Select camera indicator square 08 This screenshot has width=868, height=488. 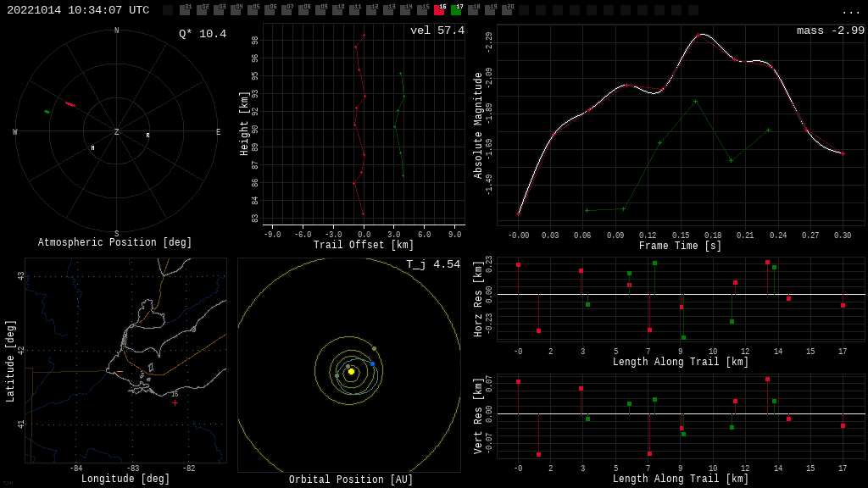303,10
